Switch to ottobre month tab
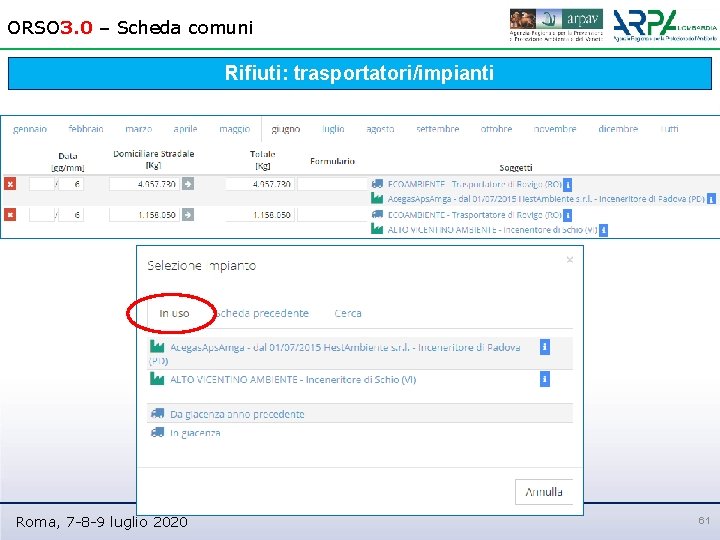This screenshot has height=540, width=720. tap(496, 129)
